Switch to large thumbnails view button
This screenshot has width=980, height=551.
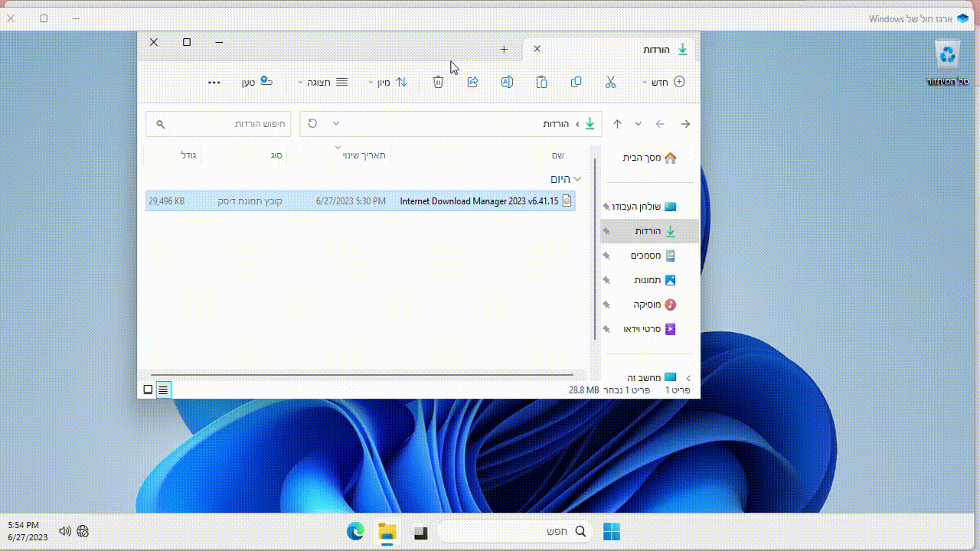tap(148, 390)
